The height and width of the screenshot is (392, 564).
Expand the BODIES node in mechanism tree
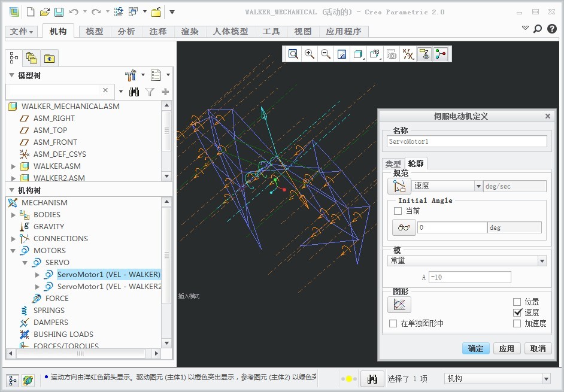pos(14,214)
